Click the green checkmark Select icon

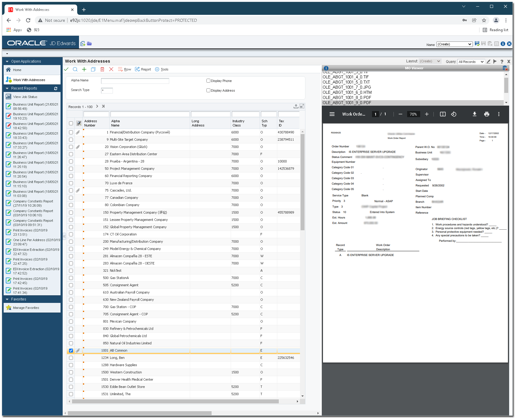coord(66,69)
